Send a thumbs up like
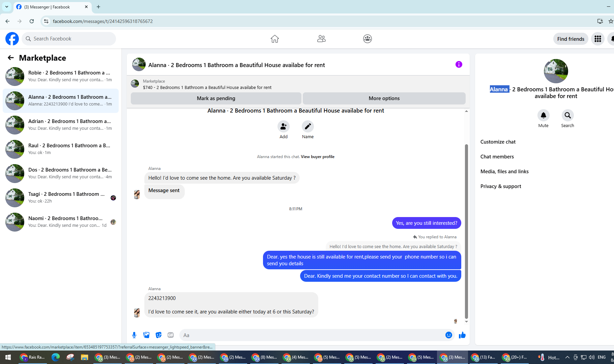The height and width of the screenshot is (364, 614). pyautogui.click(x=462, y=335)
